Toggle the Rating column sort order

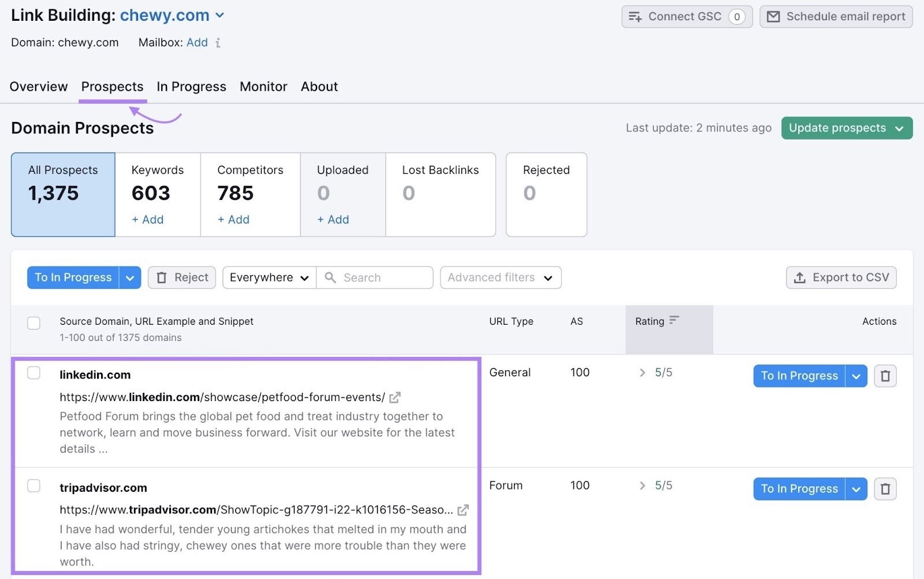tap(675, 321)
